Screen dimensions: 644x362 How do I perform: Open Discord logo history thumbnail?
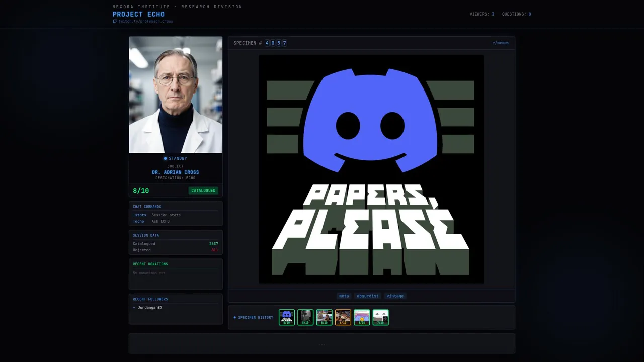point(287,317)
